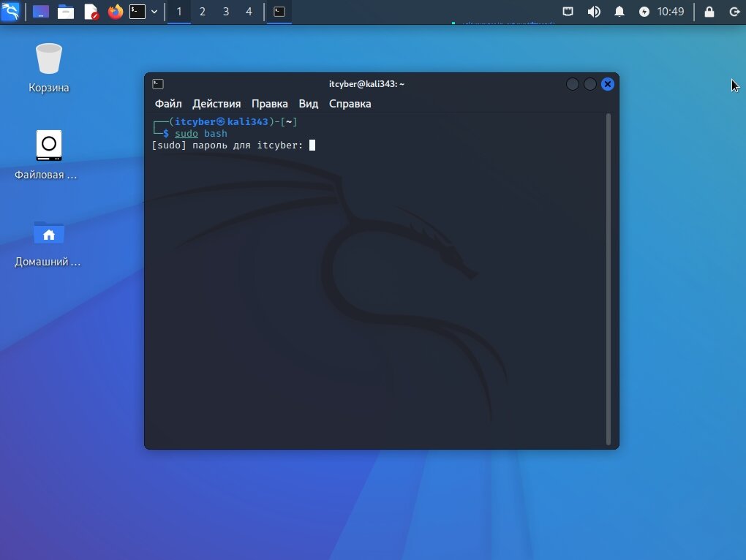Launch the text editor panel icon

pyautogui.click(x=91, y=12)
